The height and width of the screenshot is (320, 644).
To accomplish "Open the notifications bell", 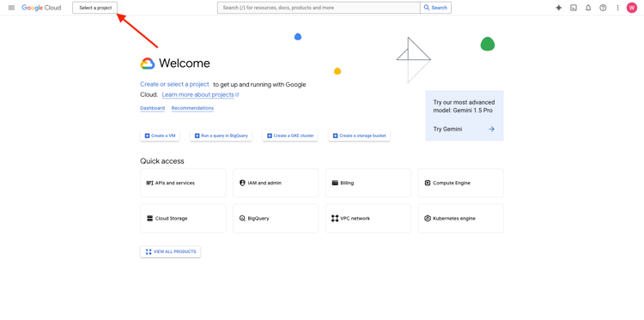I will click(x=588, y=8).
